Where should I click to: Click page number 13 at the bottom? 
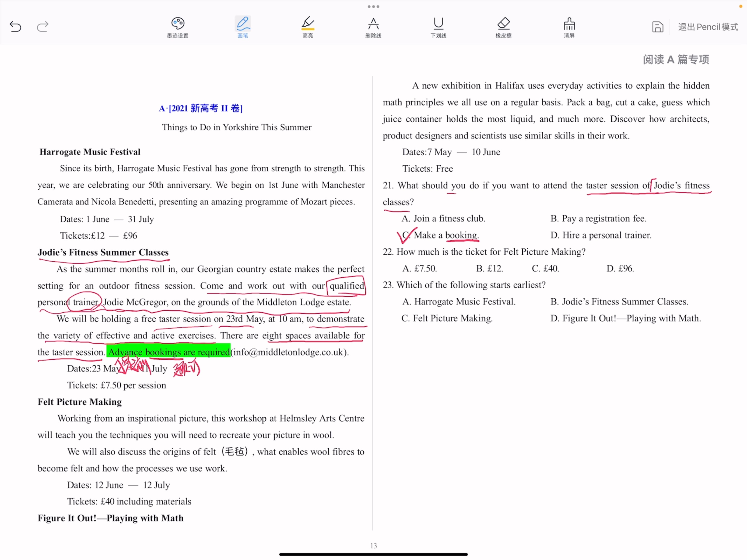[374, 545]
